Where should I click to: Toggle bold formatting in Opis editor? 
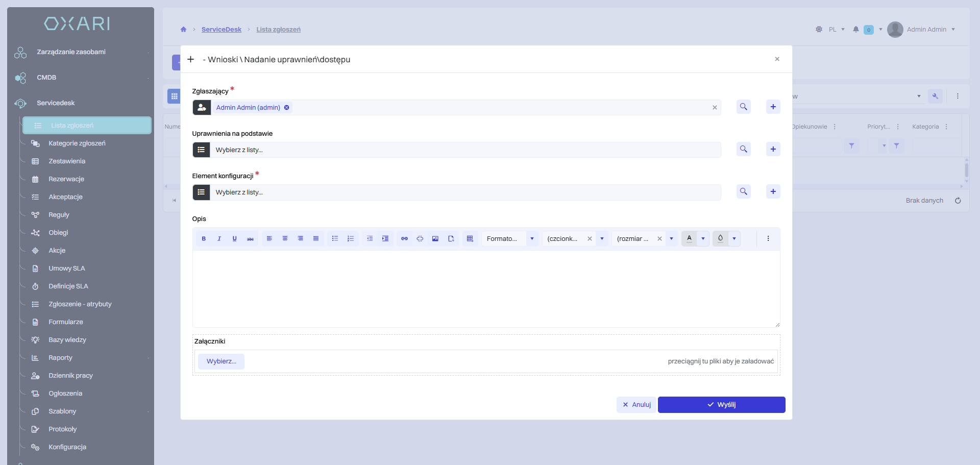coord(204,239)
